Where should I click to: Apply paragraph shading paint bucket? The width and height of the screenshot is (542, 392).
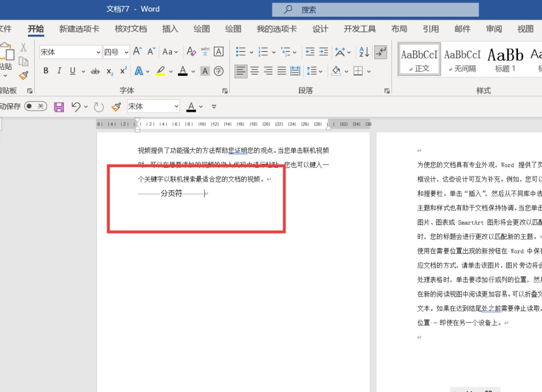point(336,71)
